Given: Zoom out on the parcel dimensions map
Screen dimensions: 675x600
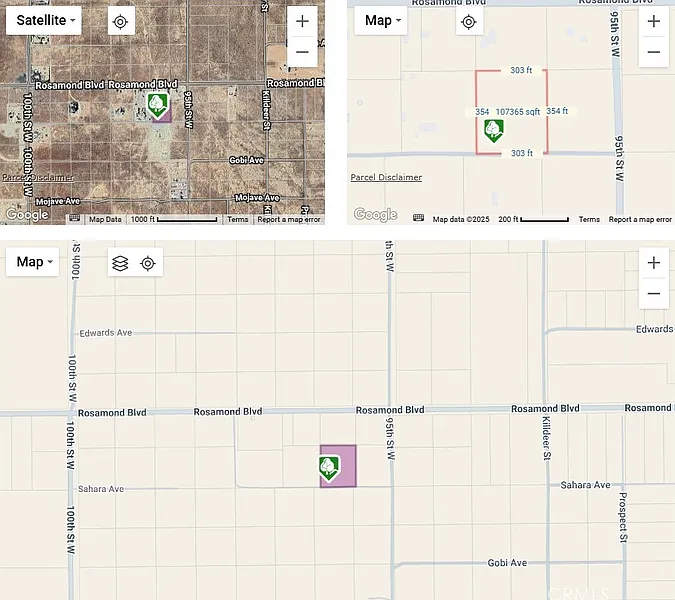Looking at the screenshot, I should pyautogui.click(x=653, y=52).
